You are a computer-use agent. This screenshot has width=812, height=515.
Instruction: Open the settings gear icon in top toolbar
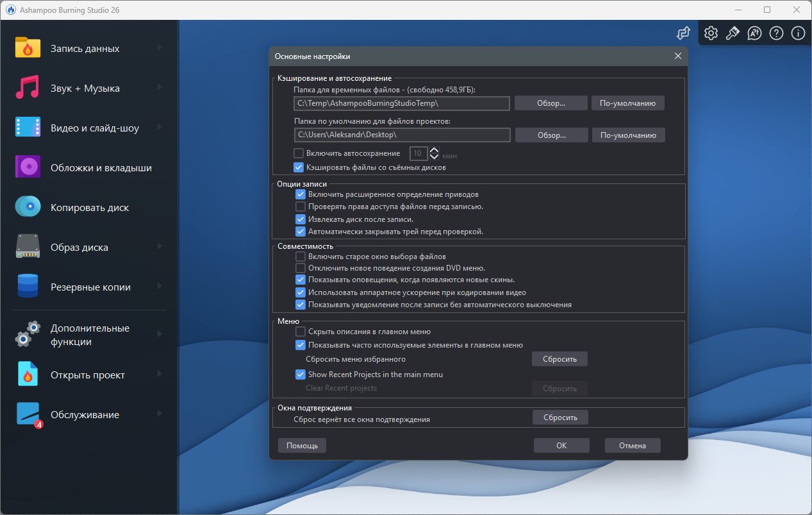pyautogui.click(x=711, y=33)
